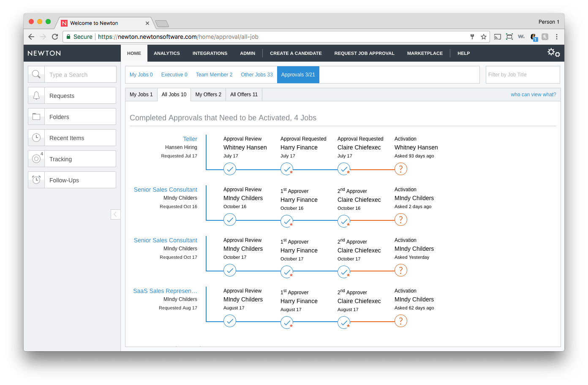Open the ANALYTICS menu
Image resolution: width=588 pixels, height=385 pixels.
[x=166, y=53]
